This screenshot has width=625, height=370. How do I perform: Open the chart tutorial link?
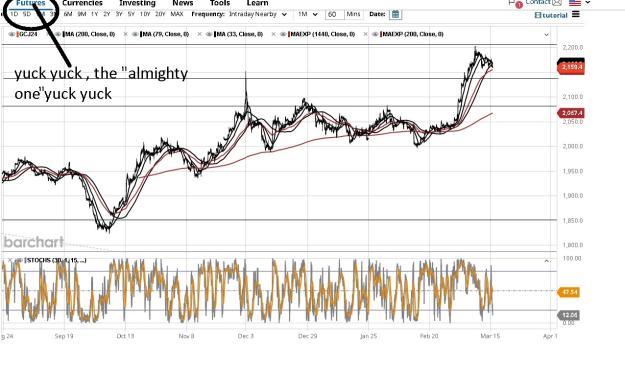pos(551,15)
